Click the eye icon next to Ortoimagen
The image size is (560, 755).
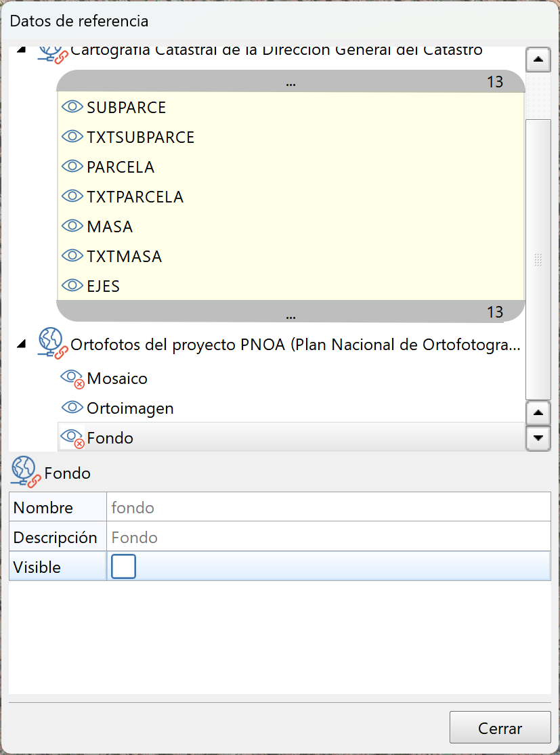72,408
